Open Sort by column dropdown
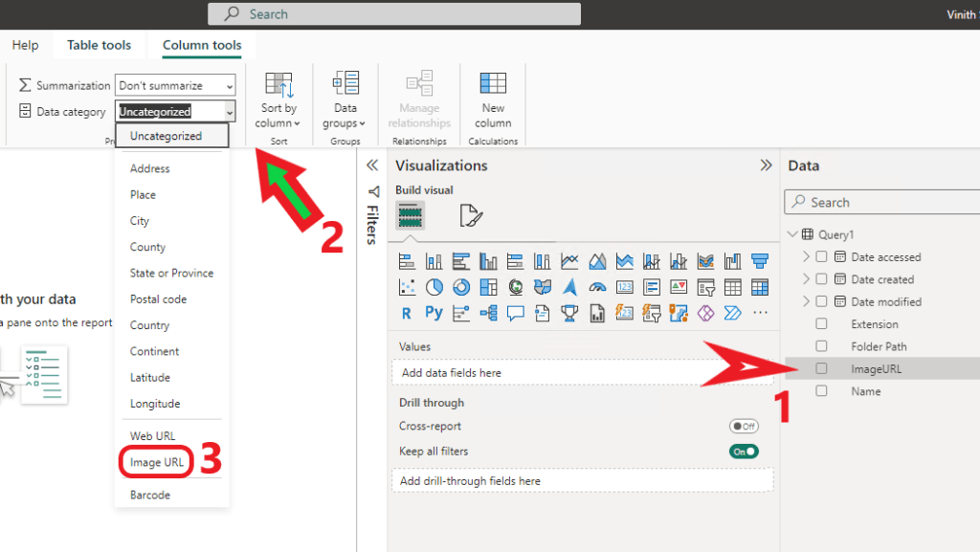The image size is (980, 552). 278,99
